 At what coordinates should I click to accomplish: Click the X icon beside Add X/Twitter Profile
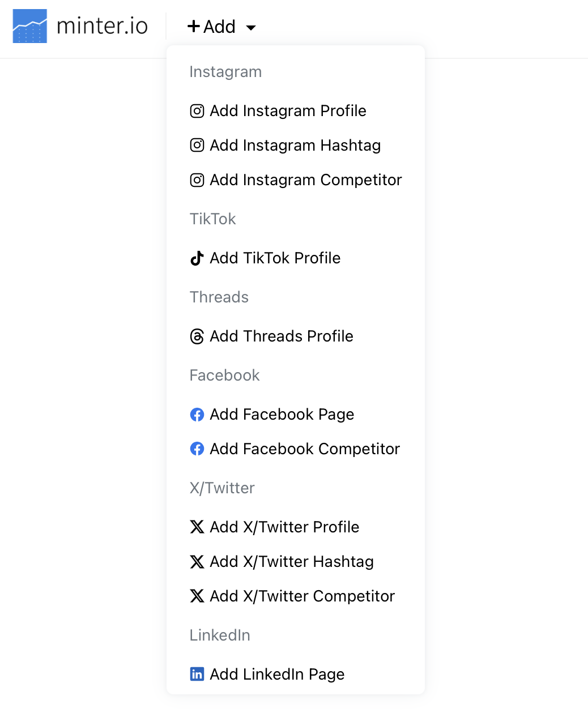pyautogui.click(x=197, y=527)
